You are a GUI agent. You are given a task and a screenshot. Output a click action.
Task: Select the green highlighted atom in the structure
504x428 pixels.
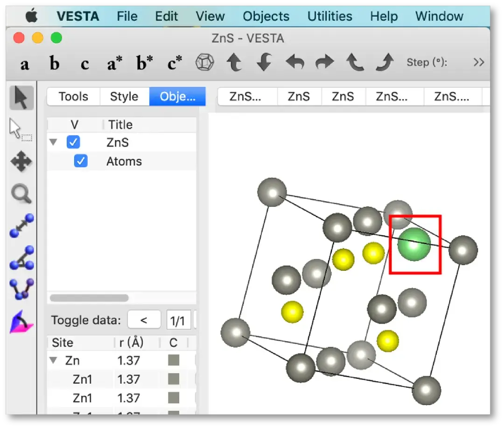click(x=414, y=245)
